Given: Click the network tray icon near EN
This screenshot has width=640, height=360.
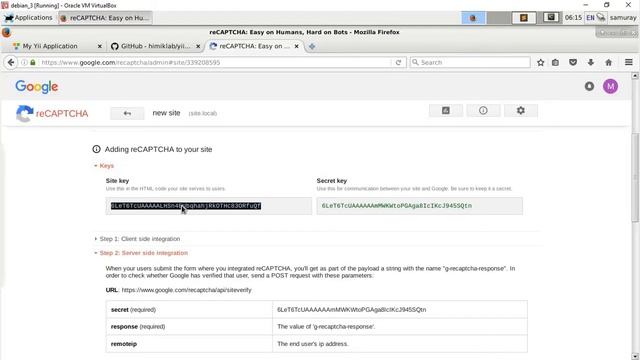Looking at the screenshot, I should tap(601, 17).
